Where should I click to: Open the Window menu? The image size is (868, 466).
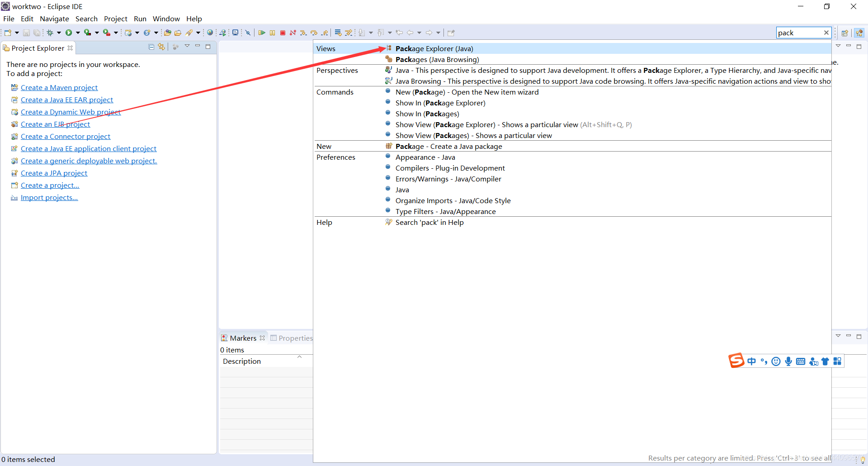tap(166, 19)
